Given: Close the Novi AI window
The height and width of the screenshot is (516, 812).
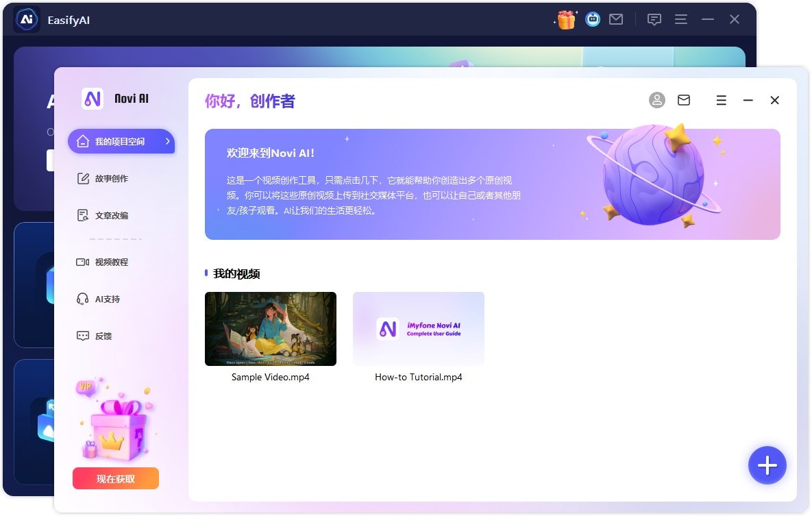Looking at the screenshot, I should (774, 100).
